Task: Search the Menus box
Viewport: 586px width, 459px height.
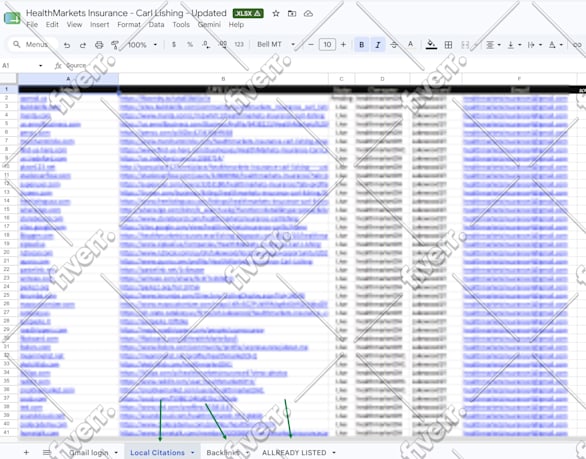Action: pyautogui.click(x=32, y=44)
